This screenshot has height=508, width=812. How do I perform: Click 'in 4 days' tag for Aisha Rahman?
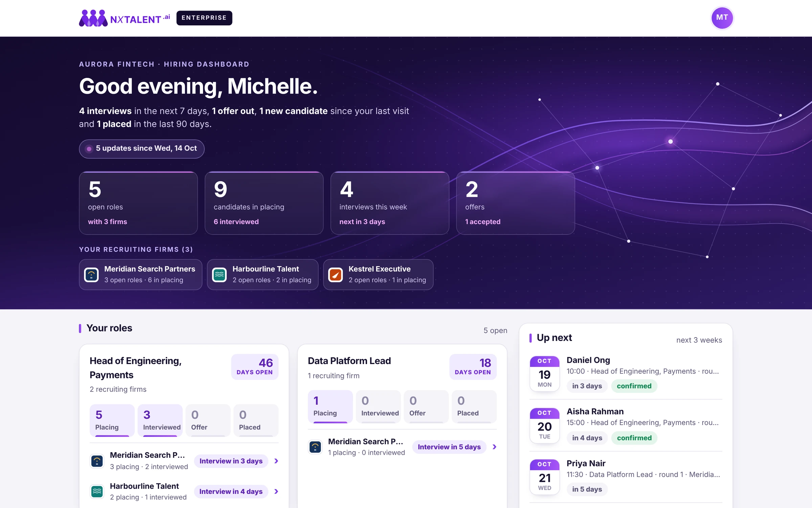[587, 438]
